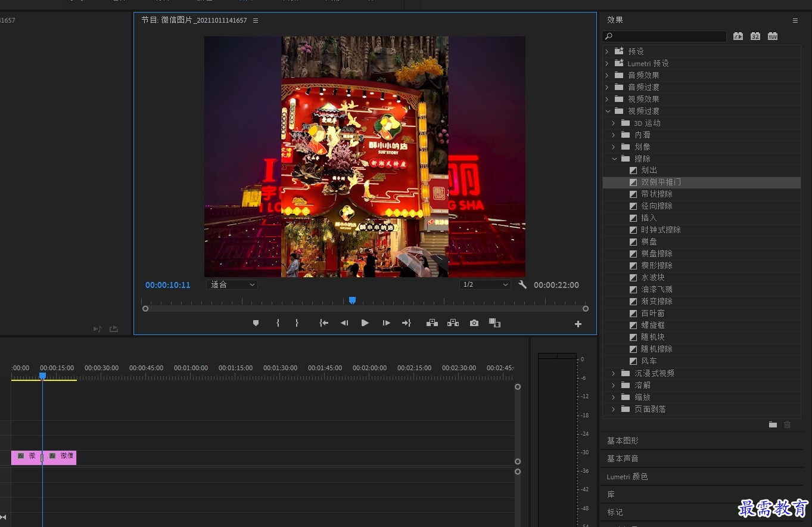Viewport: 812px width, 527px height.
Task: Mark In point in program monitor
Action: coord(278,323)
